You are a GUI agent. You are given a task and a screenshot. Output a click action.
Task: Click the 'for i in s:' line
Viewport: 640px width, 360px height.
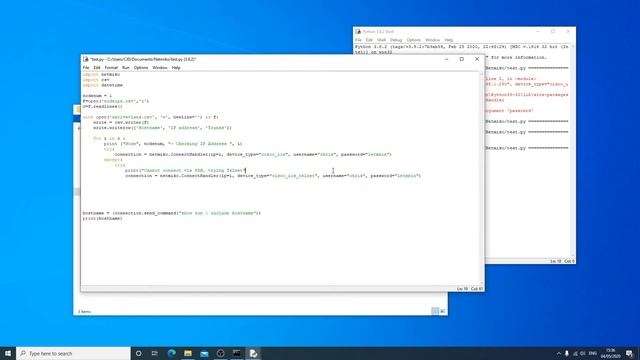(x=109, y=138)
